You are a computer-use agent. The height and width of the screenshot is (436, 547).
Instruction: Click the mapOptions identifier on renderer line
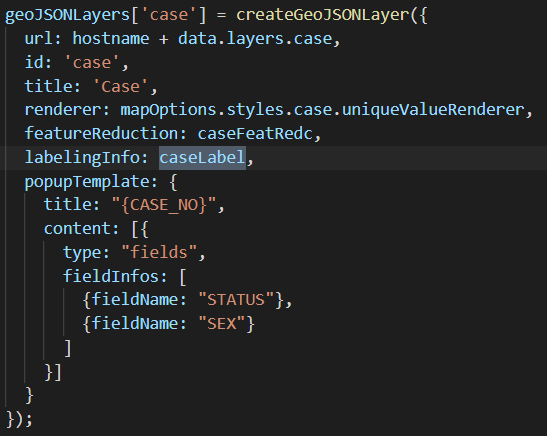(x=168, y=110)
